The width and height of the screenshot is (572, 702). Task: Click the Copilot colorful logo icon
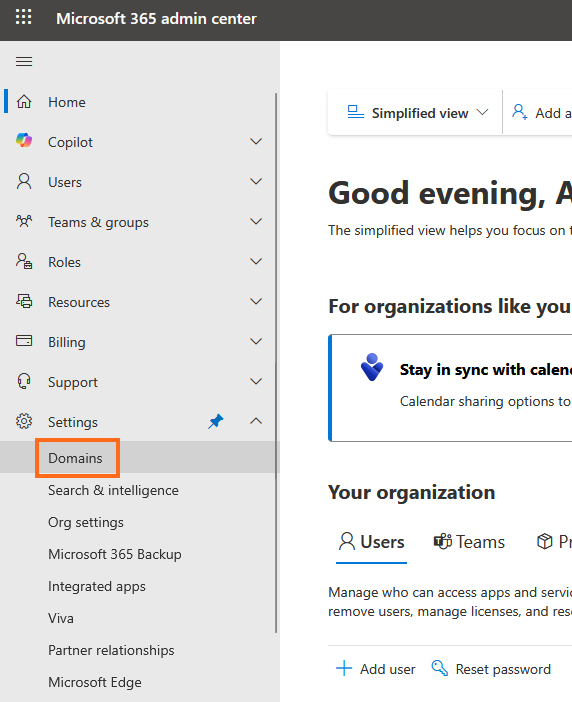tap(24, 141)
